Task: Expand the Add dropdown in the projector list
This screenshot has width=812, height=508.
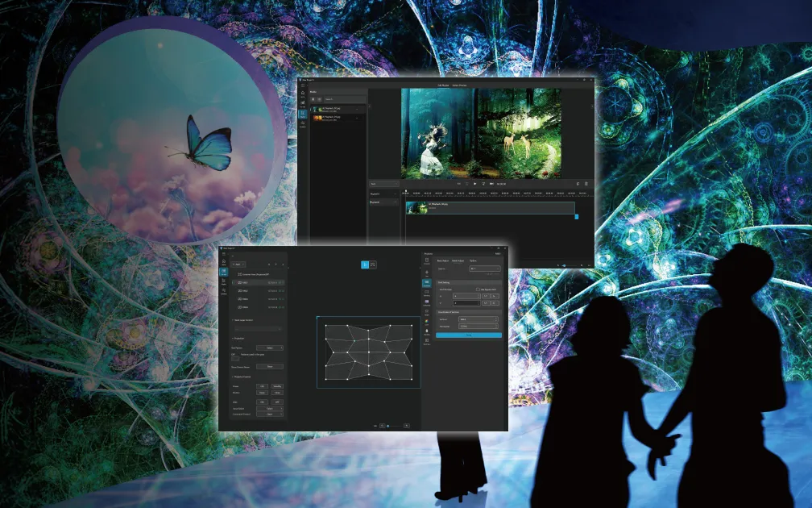Action: [240, 264]
